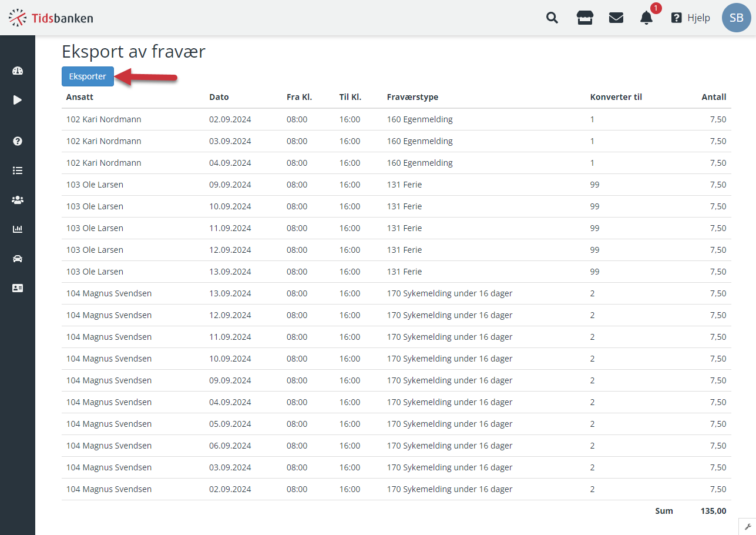Click 160 Egenmelding on 04.09.2024 row
The height and width of the screenshot is (535, 756).
(x=420, y=163)
